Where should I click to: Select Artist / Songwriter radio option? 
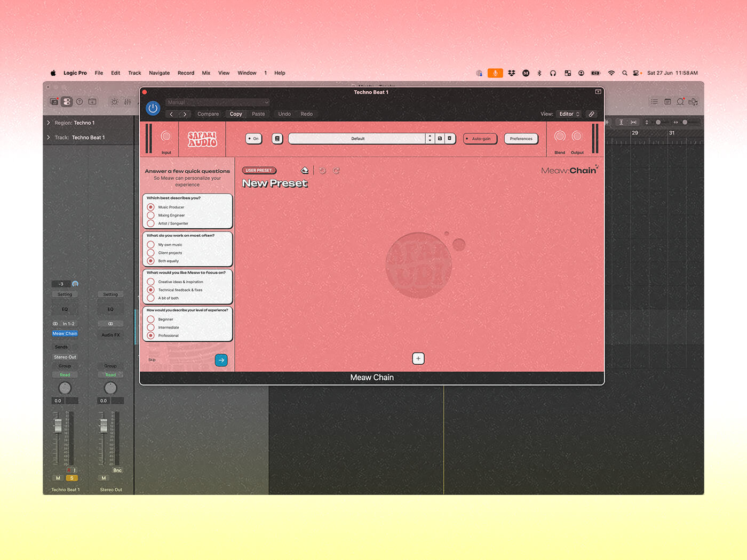pos(151,223)
